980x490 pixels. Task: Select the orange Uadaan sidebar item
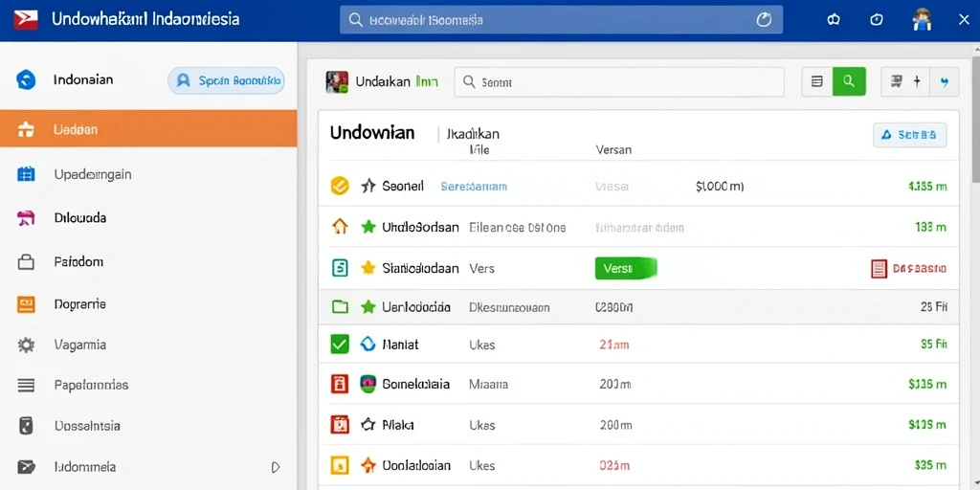(148, 129)
